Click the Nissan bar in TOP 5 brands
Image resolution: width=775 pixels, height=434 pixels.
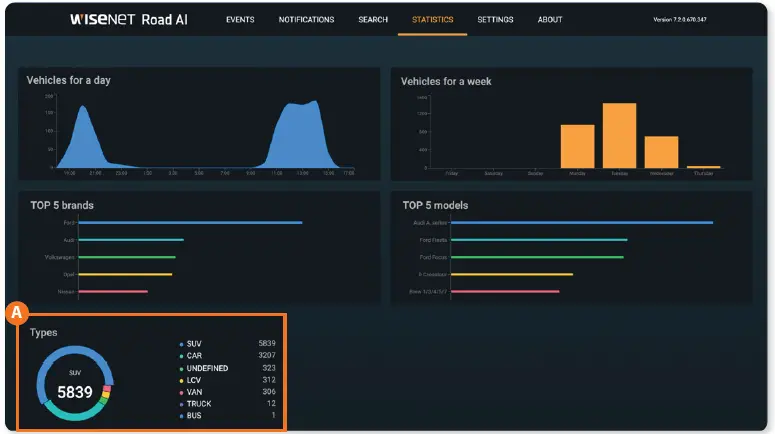tap(113, 292)
